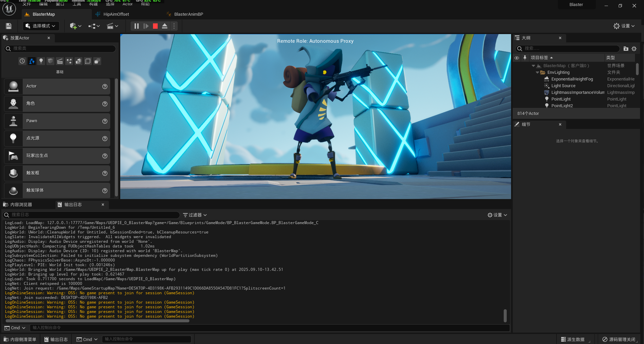The width and height of the screenshot is (644, 344).
Task: Open help for 触发球体 entry
Action: [105, 191]
